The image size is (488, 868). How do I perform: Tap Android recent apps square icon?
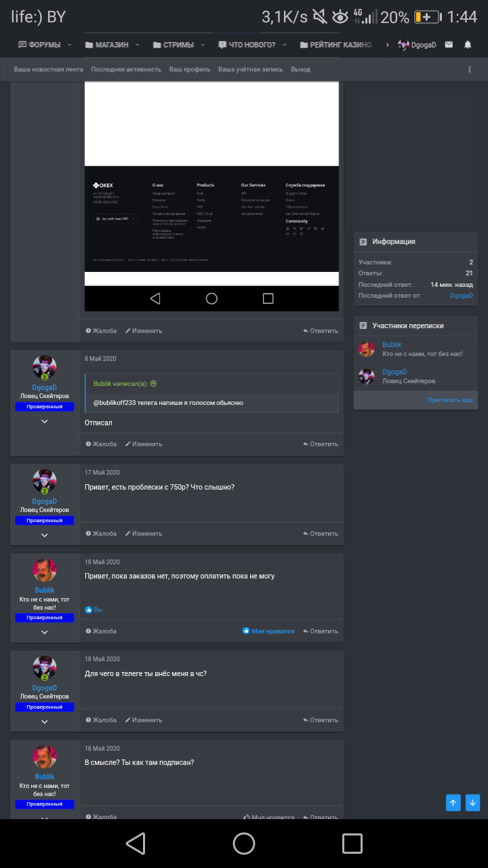coord(352,843)
